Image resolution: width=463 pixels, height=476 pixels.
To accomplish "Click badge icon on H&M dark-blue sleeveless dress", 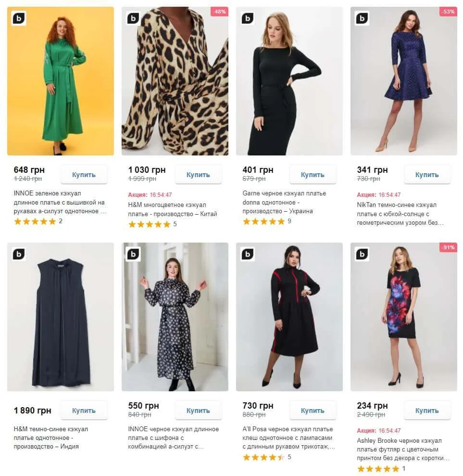I will click(19, 254).
